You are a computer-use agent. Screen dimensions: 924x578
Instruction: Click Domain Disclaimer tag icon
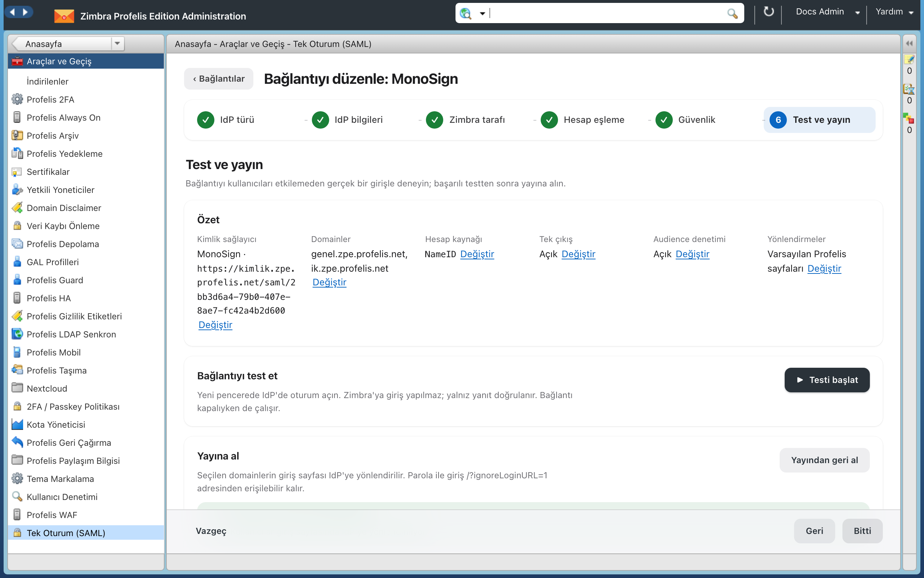[17, 208]
